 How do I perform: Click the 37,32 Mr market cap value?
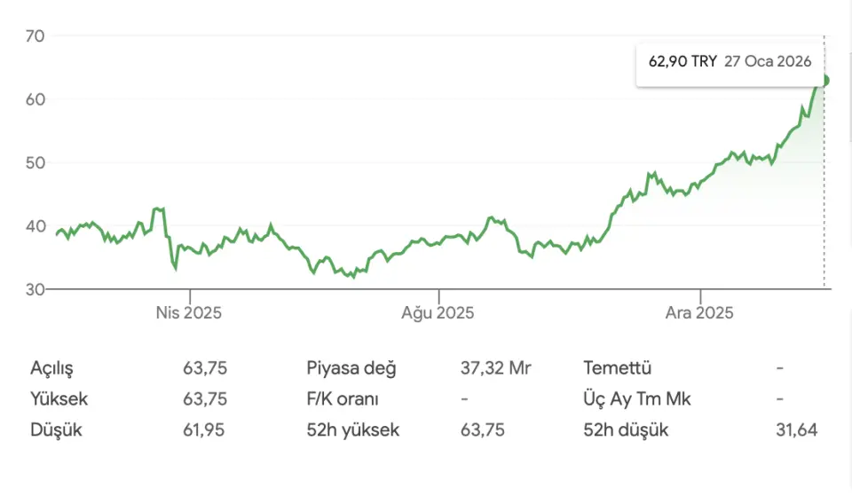pyautogui.click(x=496, y=368)
